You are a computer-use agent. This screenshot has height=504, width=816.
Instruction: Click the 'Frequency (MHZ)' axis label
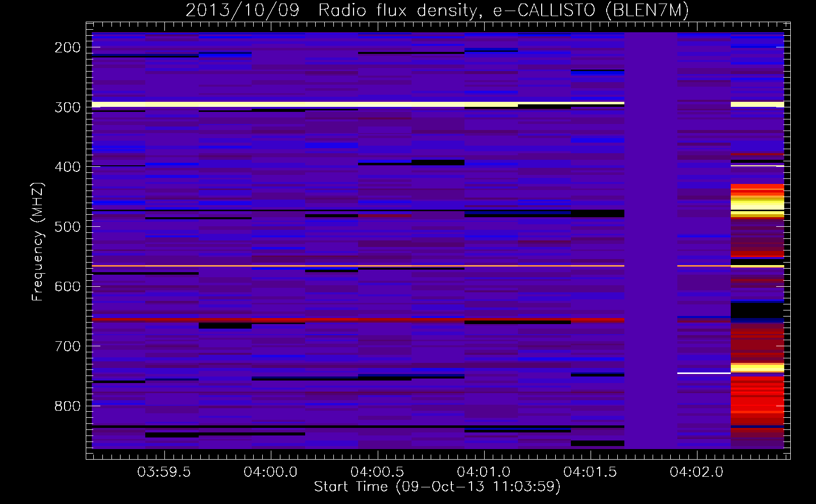tap(38, 241)
